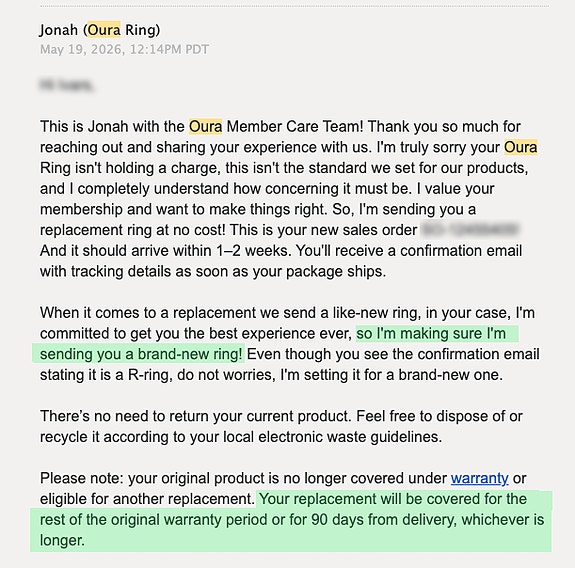Viewport: 575px width, 568px height.
Task: Click the blurred greeting line
Action: pyautogui.click(x=66, y=85)
